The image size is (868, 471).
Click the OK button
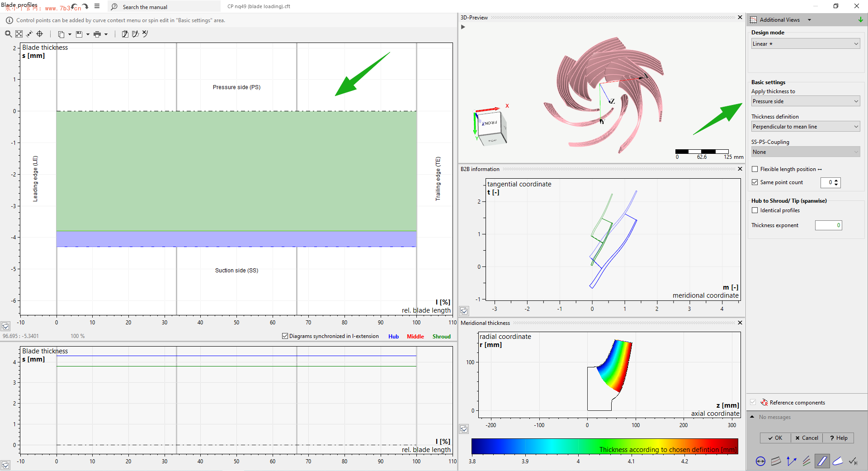pos(775,438)
